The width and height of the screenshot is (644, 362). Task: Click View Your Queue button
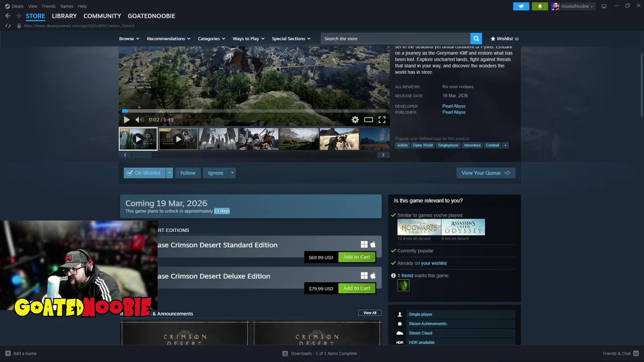[x=486, y=173]
